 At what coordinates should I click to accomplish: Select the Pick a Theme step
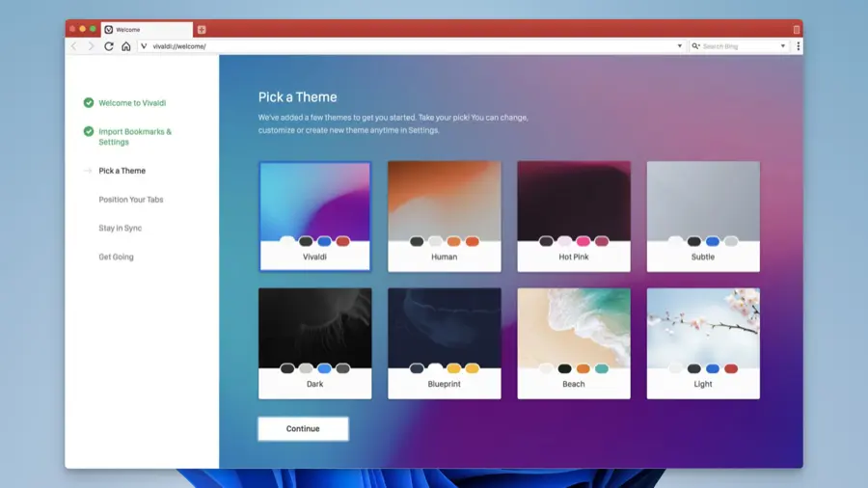click(x=122, y=171)
